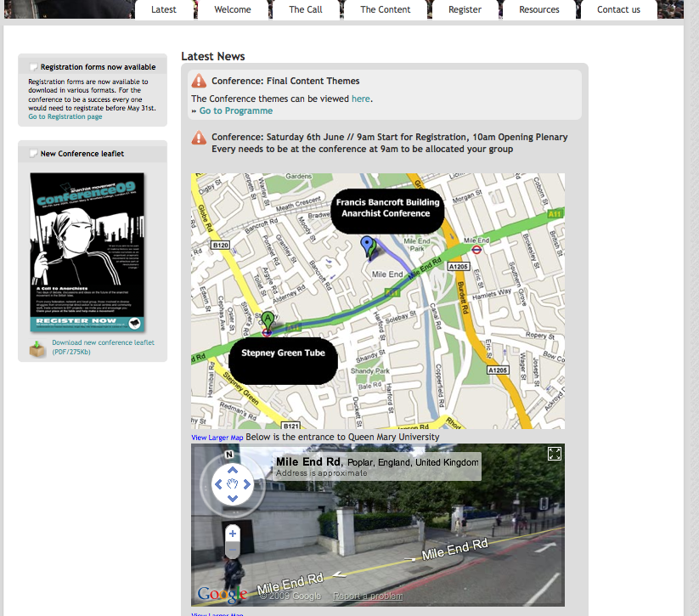Click the Conference09 leaflet thumbnail
The height and width of the screenshot is (616, 699).
(x=87, y=252)
